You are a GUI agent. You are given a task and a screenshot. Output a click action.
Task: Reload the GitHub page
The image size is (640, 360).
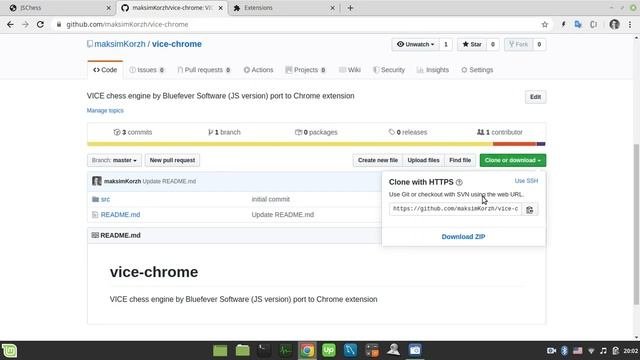(x=40, y=24)
